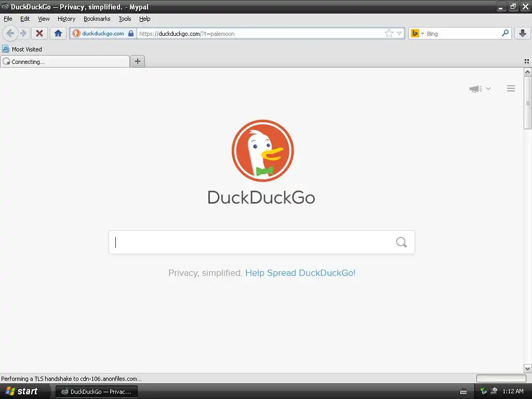This screenshot has height=399, width=532.
Task: Open the Downloads arrow button
Action: 523,33
